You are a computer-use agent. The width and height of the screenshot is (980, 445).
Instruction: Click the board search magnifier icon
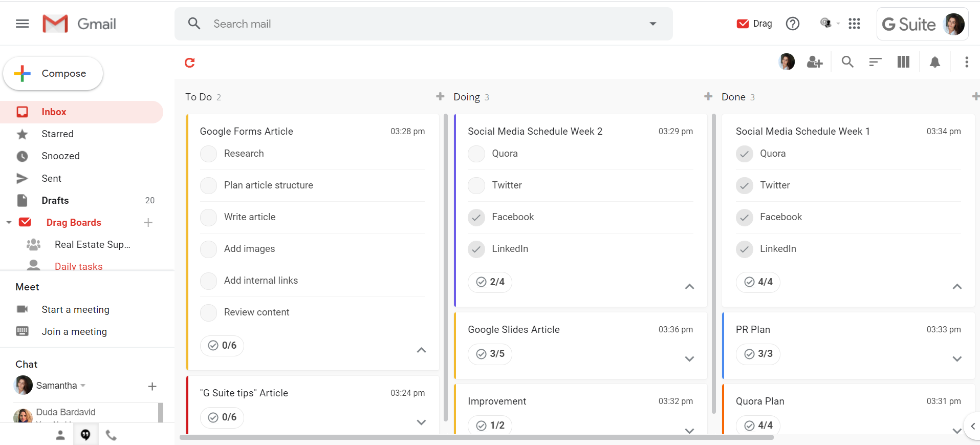pyautogui.click(x=847, y=62)
